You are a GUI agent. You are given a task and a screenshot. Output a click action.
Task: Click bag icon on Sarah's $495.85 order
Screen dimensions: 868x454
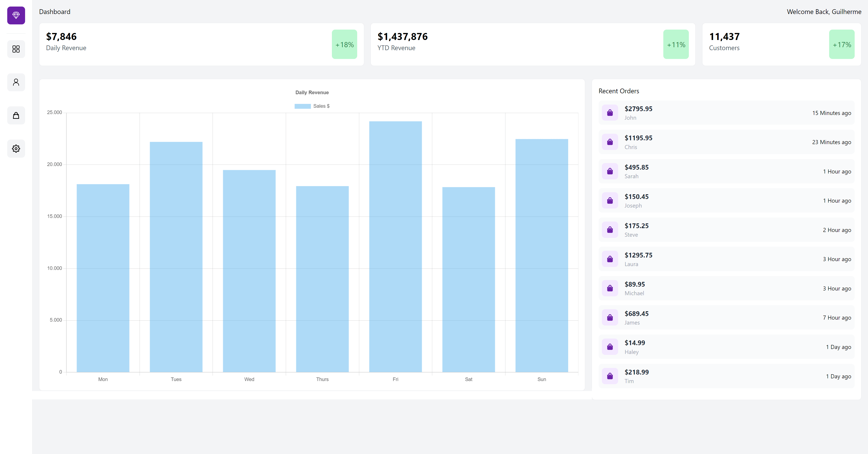[610, 171]
